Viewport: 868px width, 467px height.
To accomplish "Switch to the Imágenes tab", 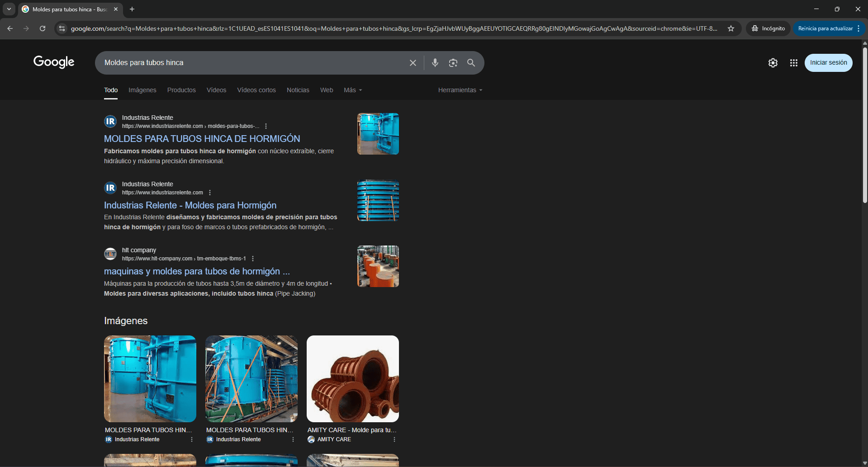I will 142,90.
